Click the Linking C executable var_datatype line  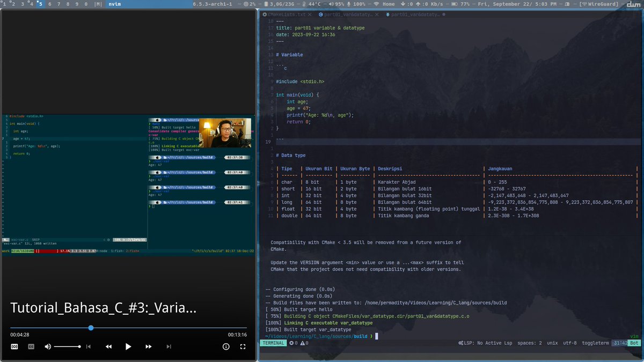[319, 323]
